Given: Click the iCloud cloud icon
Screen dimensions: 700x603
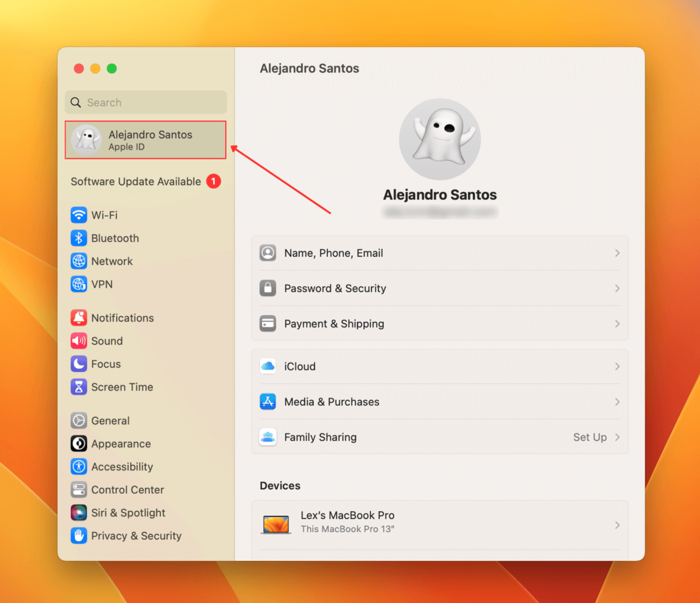Looking at the screenshot, I should click(268, 366).
